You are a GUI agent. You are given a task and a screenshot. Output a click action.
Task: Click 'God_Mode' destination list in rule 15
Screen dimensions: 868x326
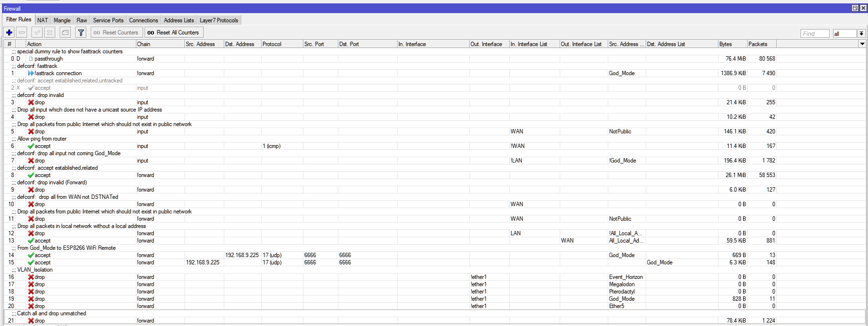click(x=659, y=262)
